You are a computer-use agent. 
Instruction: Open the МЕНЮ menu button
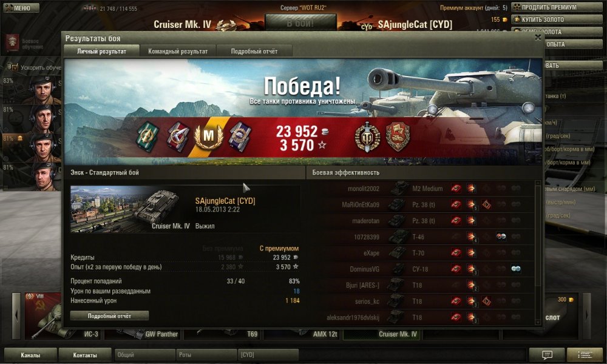(21, 8)
